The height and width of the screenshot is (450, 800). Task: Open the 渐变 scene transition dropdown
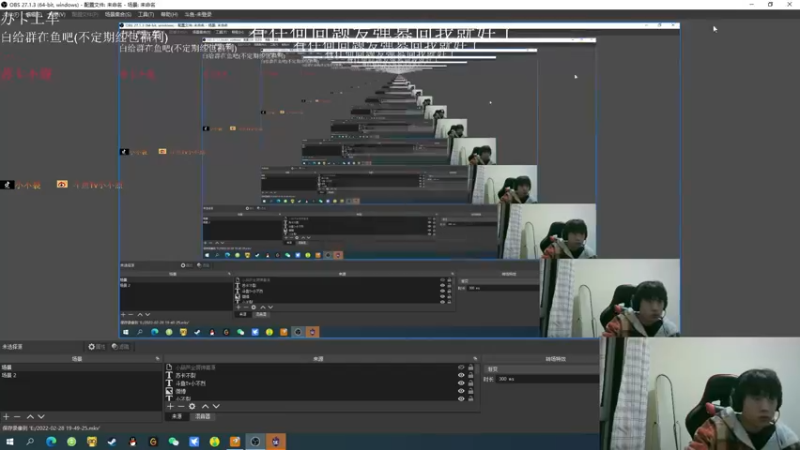click(x=541, y=369)
